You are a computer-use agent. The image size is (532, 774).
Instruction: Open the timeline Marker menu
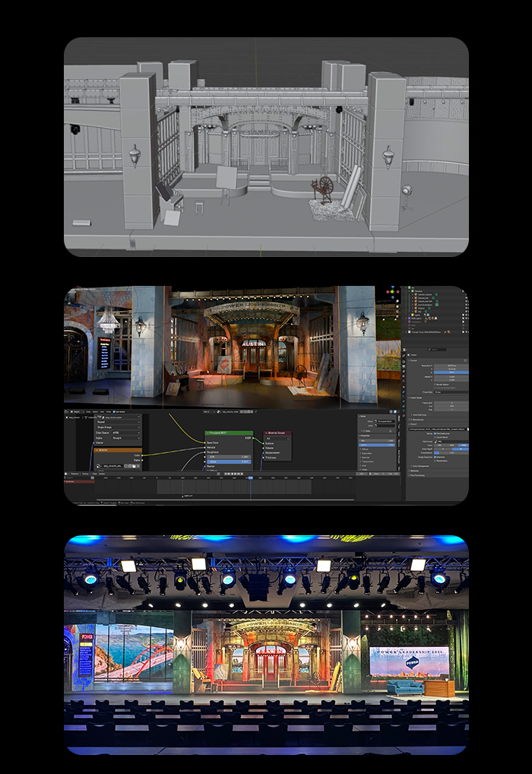coord(102,474)
